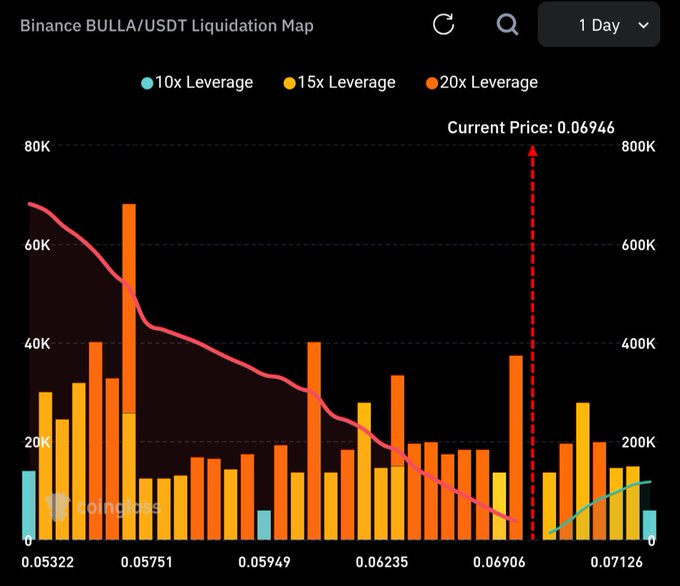The height and width of the screenshot is (586, 680).
Task: Click the Binance BULLA/USDT Liquidation Map title
Action: pyautogui.click(x=167, y=26)
